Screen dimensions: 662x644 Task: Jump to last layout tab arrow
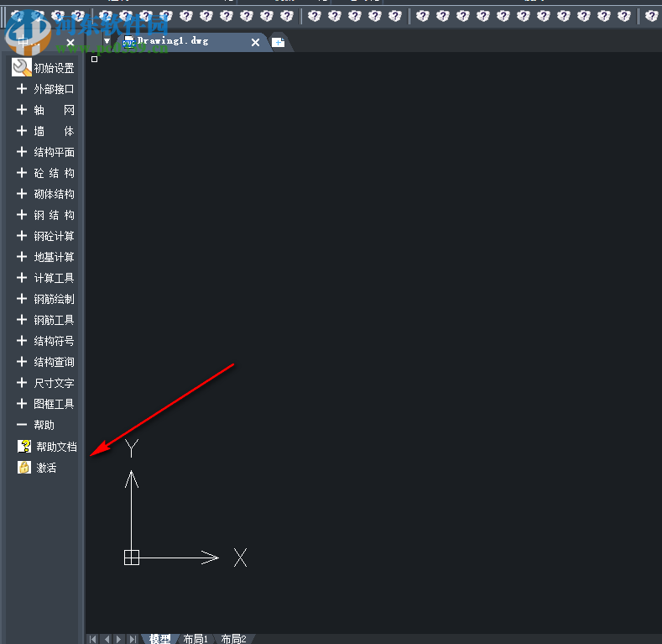click(x=133, y=639)
